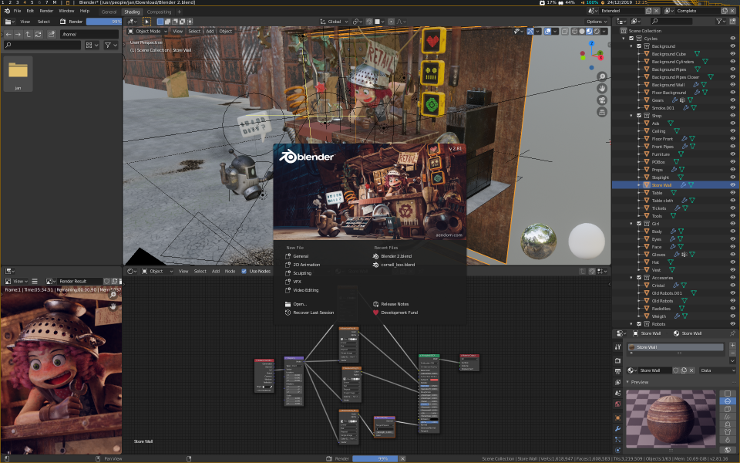
Task: Open the Render properties tab
Action: tap(618, 360)
